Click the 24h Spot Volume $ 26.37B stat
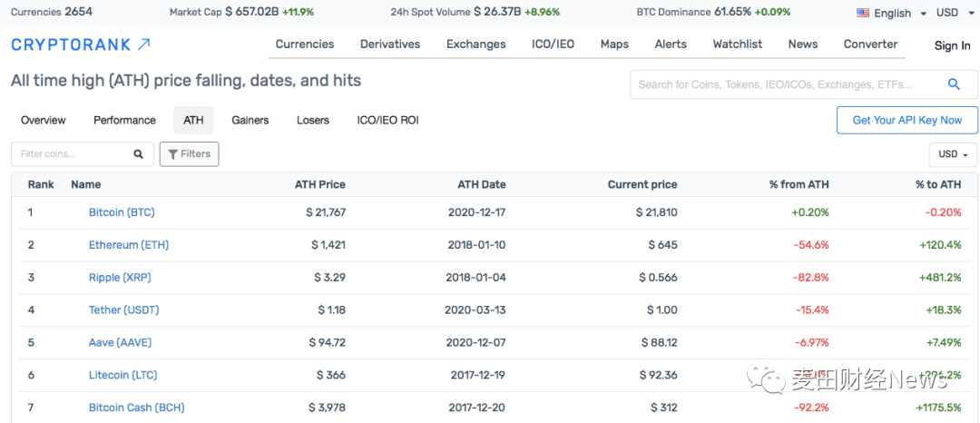This screenshot has width=980, height=423. pos(475,12)
